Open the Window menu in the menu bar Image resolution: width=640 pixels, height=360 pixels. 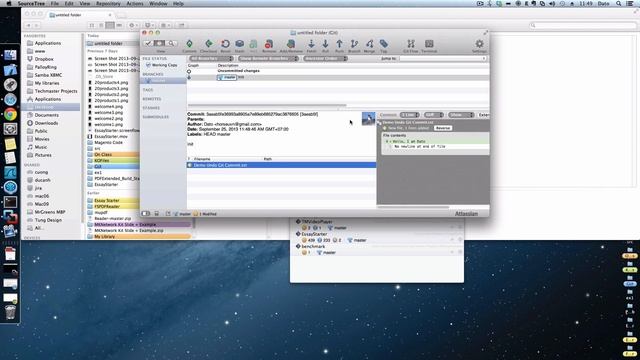158,4
